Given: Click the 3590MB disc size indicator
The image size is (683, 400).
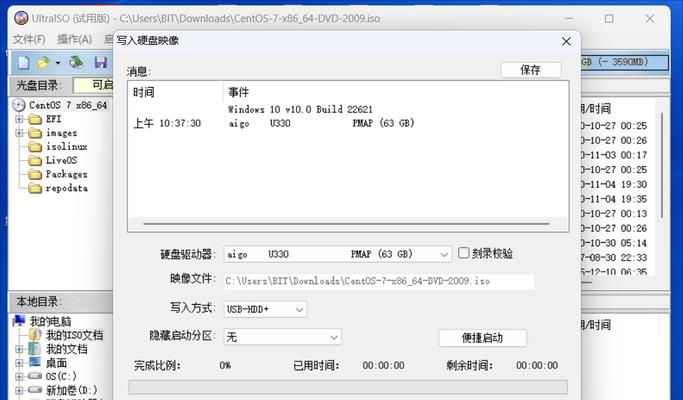Looking at the screenshot, I should pos(625,62).
